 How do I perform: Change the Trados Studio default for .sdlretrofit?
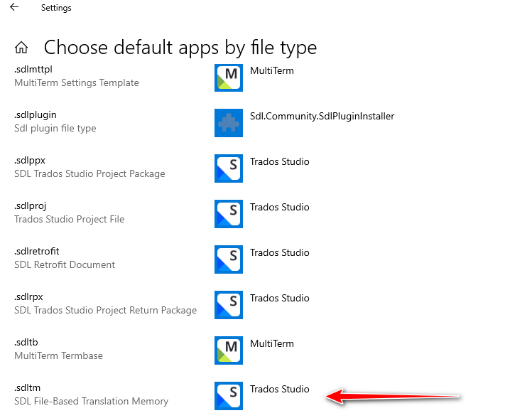(280, 252)
